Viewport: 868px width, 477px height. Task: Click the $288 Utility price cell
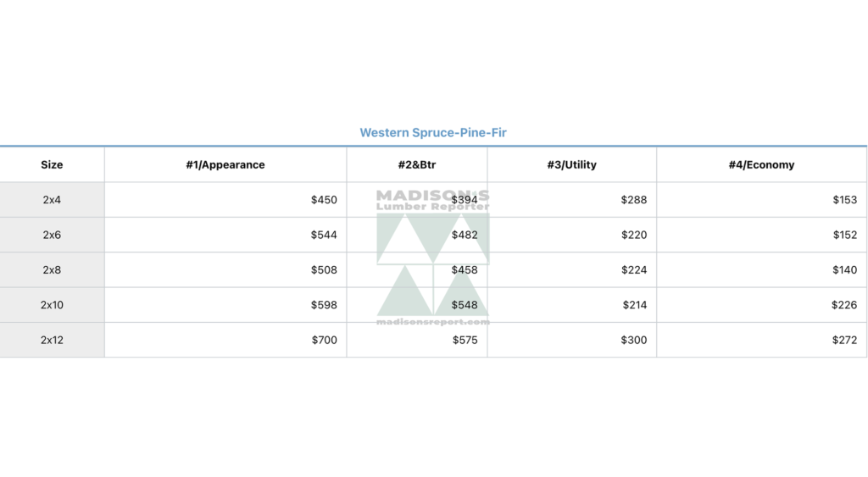click(572, 200)
